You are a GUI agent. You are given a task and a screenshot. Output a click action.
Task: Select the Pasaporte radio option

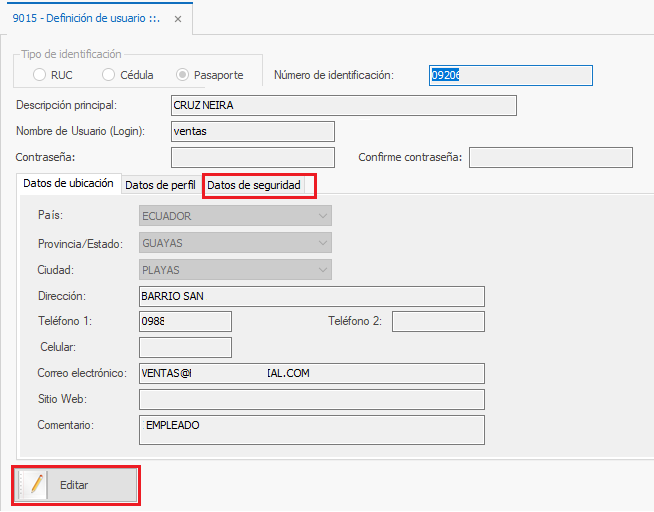point(182,75)
